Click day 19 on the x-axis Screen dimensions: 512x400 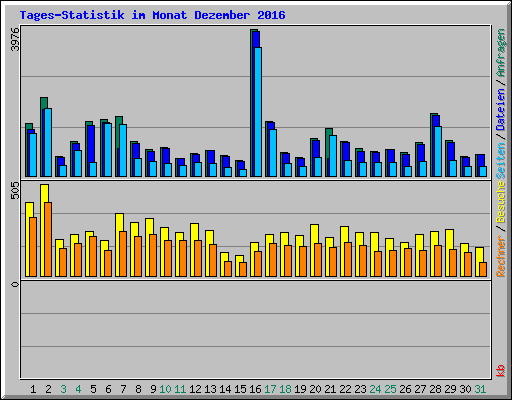300,389
